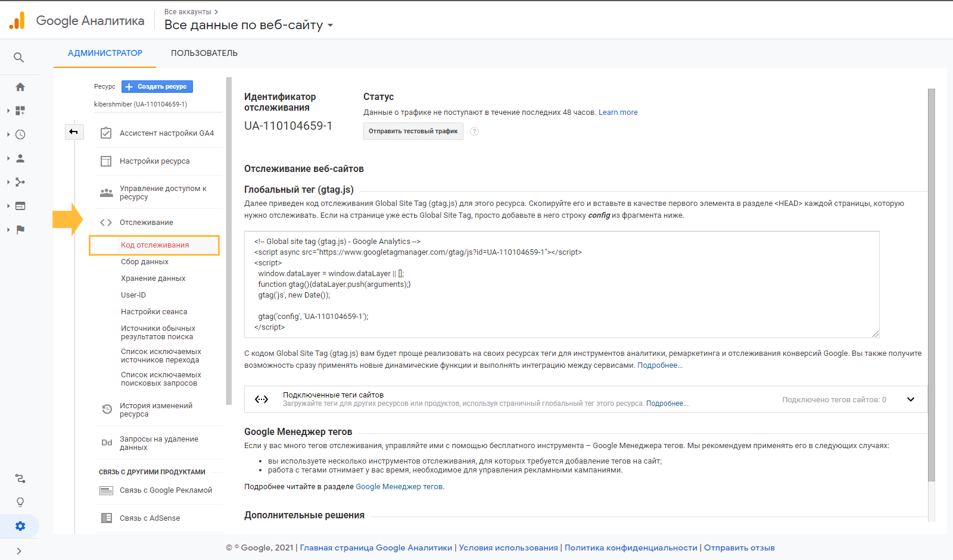Image resolution: width=953 pixels, height=560 pixels.
Task: Follow the Google Менеджер тегов link
Action: pos(399,487)
